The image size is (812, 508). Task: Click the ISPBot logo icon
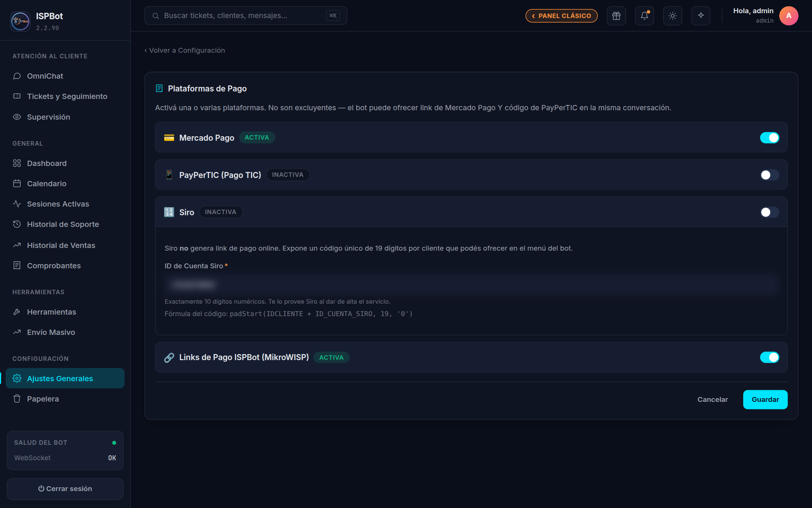tap(20, 21)
